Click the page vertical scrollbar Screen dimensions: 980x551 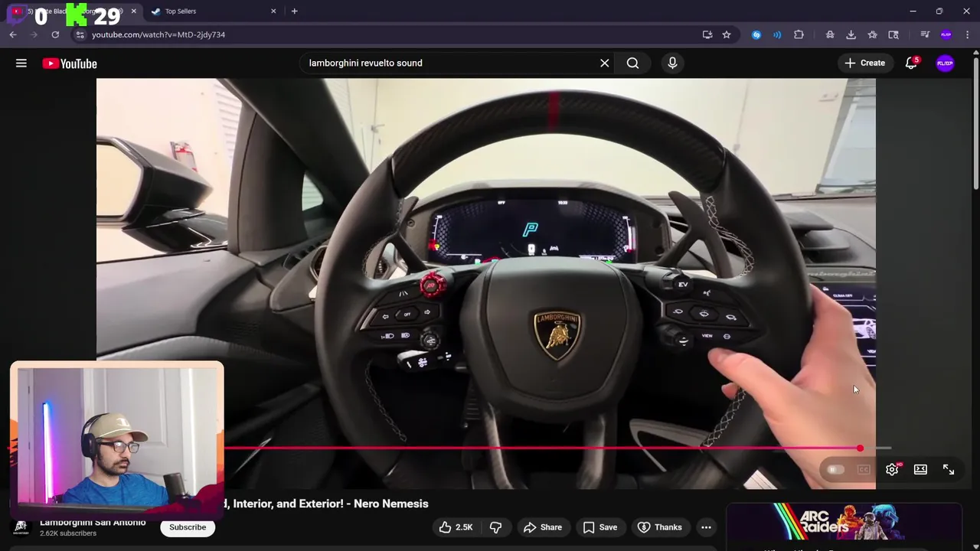975,122
